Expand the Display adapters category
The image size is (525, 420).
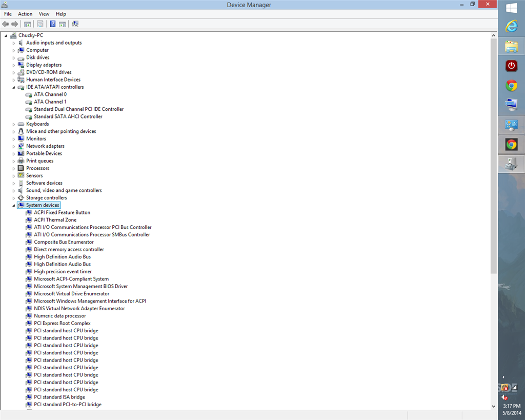point(14,65)
